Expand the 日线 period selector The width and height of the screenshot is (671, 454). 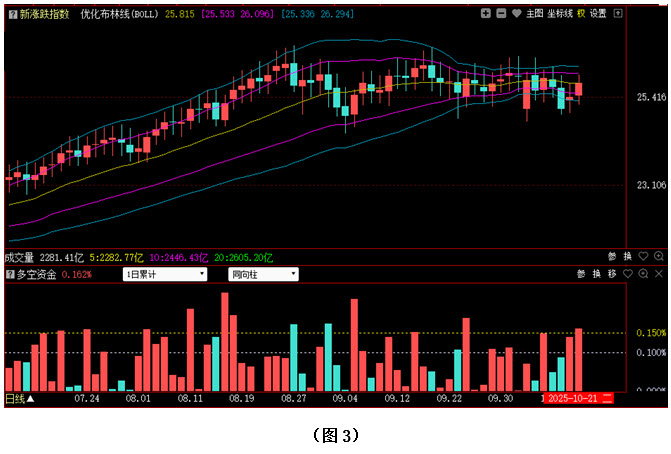tap(20, 398)
